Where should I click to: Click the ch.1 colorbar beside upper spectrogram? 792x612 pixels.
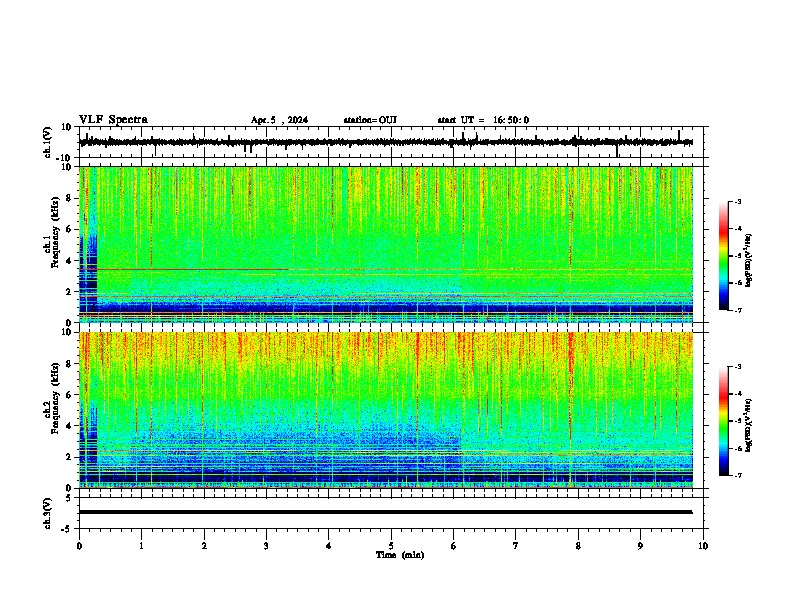click(x=724, y=256)
